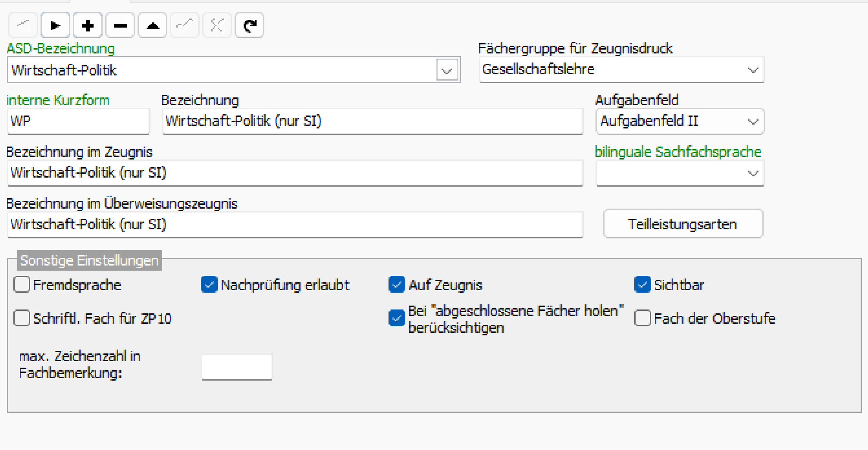The width and height of the screenshot is (868, 450).
Task: Click the up triangle edit icon
Action: click(x=153, y=25)
